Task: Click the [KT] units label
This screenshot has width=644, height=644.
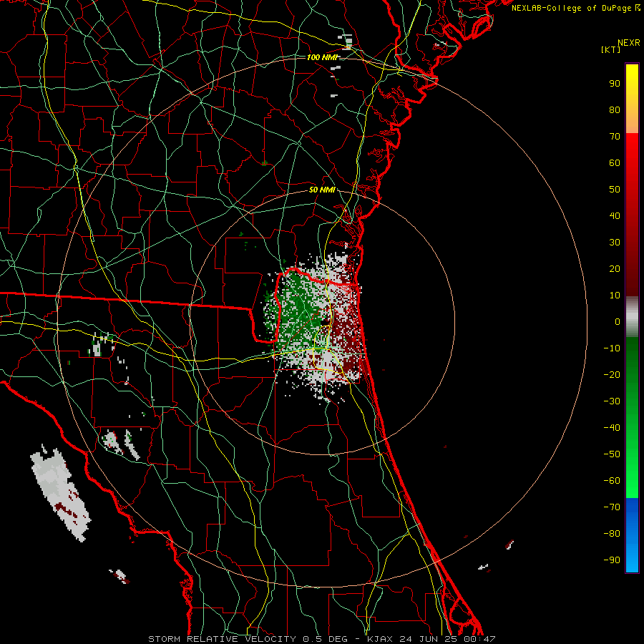Action: [x=611, y=49]
